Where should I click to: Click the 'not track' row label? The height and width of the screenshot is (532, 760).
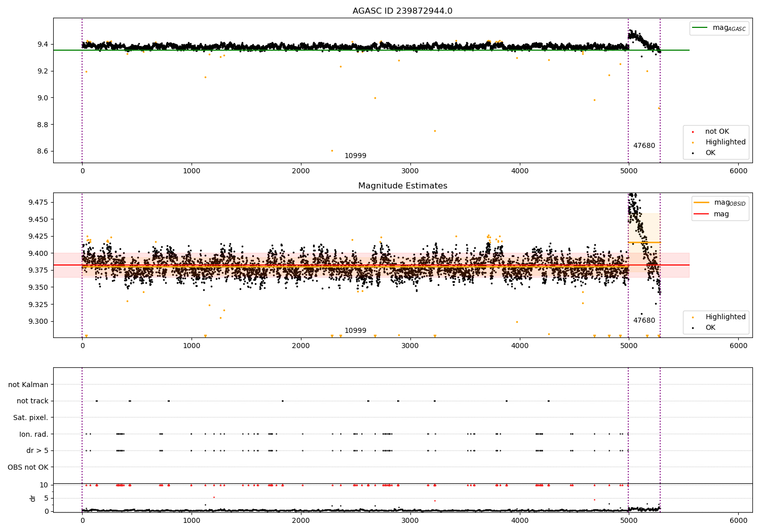[32, 401]
